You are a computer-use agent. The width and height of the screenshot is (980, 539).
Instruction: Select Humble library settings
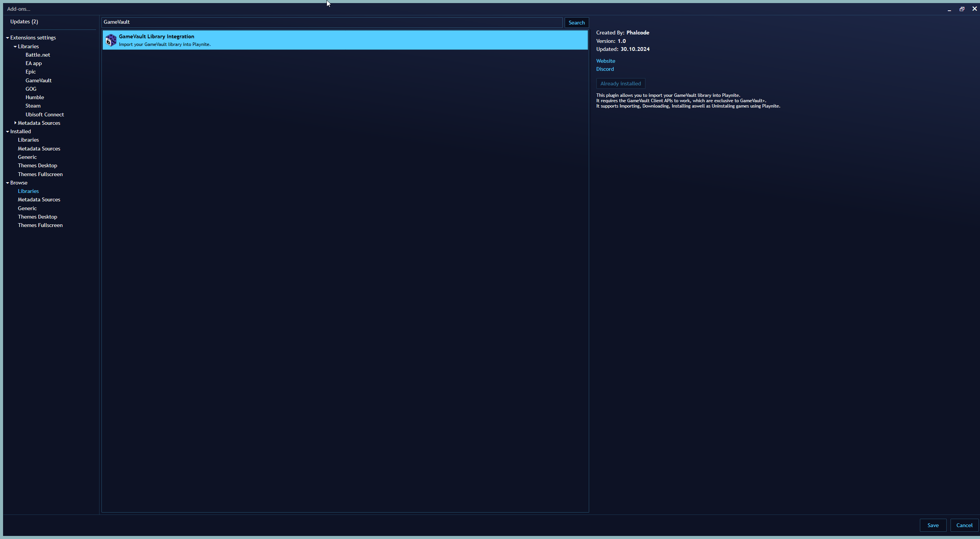point(35,97)
